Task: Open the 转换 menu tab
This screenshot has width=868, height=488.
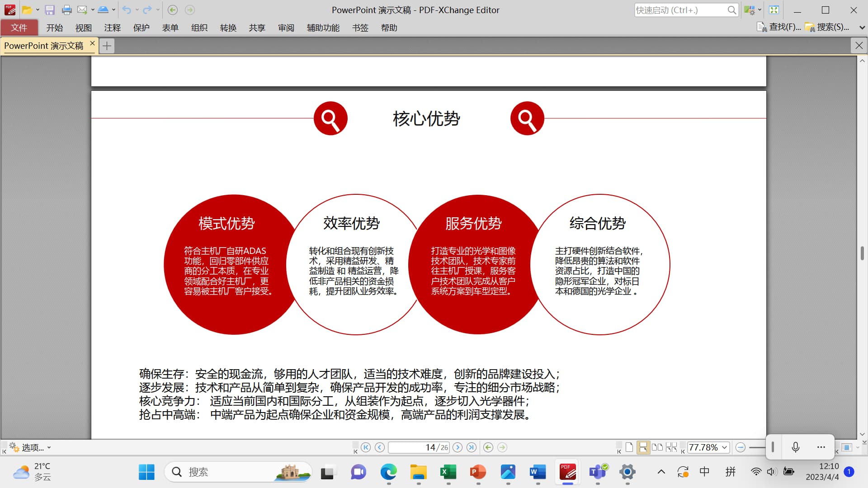Action: tap(228, 28)
